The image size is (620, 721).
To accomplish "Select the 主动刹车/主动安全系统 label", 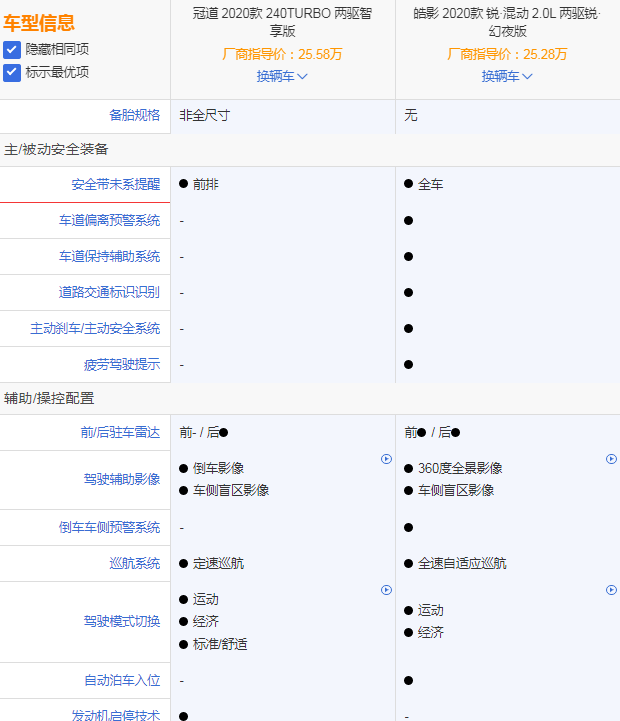I will (95, 328).
